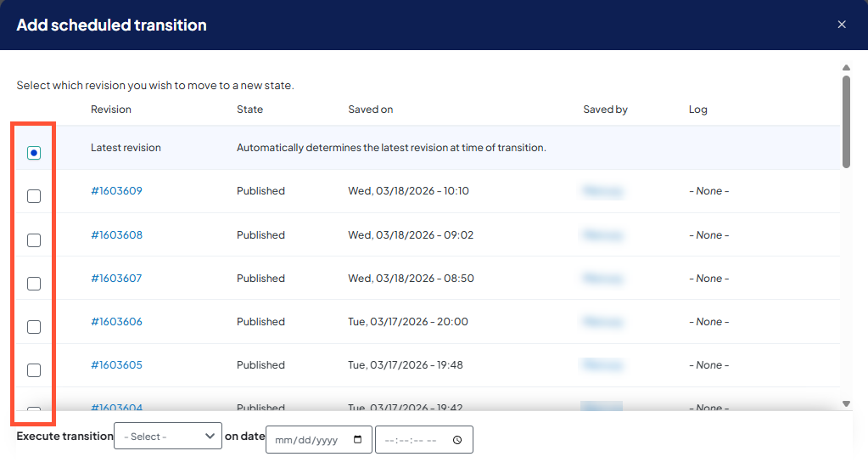Click the scrollbar down arrow

[846, 403]
